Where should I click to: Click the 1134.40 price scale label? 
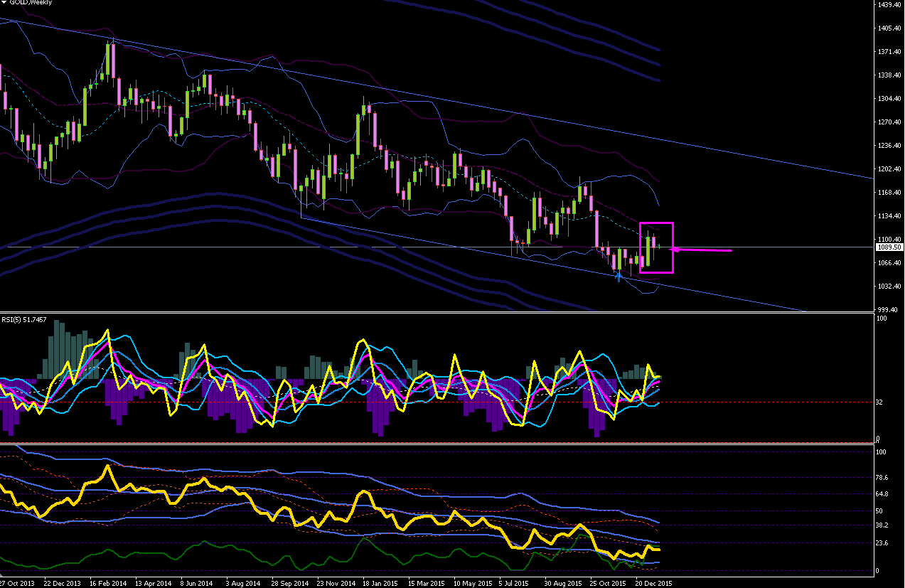889,216
